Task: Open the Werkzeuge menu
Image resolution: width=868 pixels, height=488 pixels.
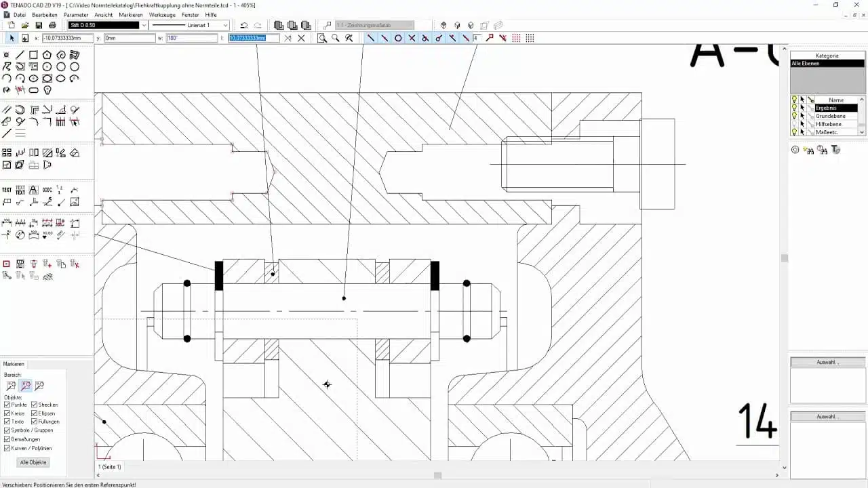Action: click(x=162, y=14)
